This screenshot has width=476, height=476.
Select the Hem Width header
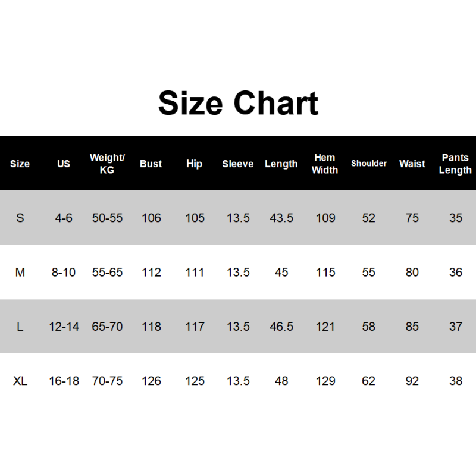tap(325, 164)
